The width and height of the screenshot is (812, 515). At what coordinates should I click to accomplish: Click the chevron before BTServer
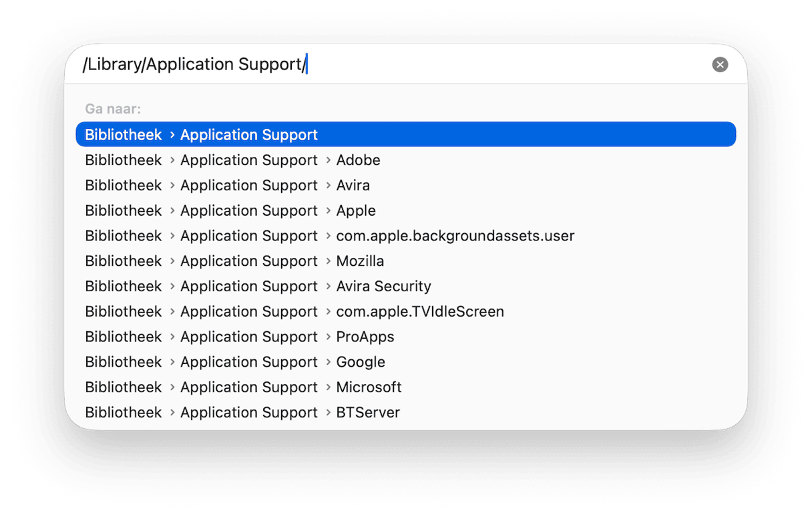329,413
